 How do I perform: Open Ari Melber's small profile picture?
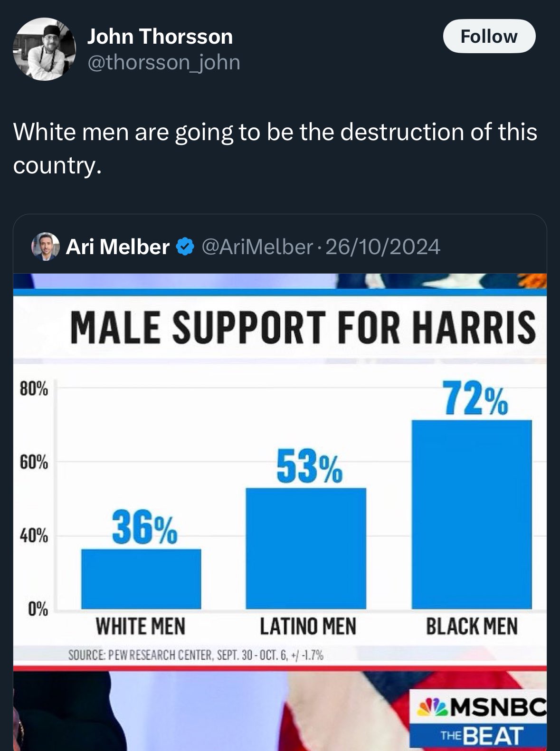click(x=45, y=247)
